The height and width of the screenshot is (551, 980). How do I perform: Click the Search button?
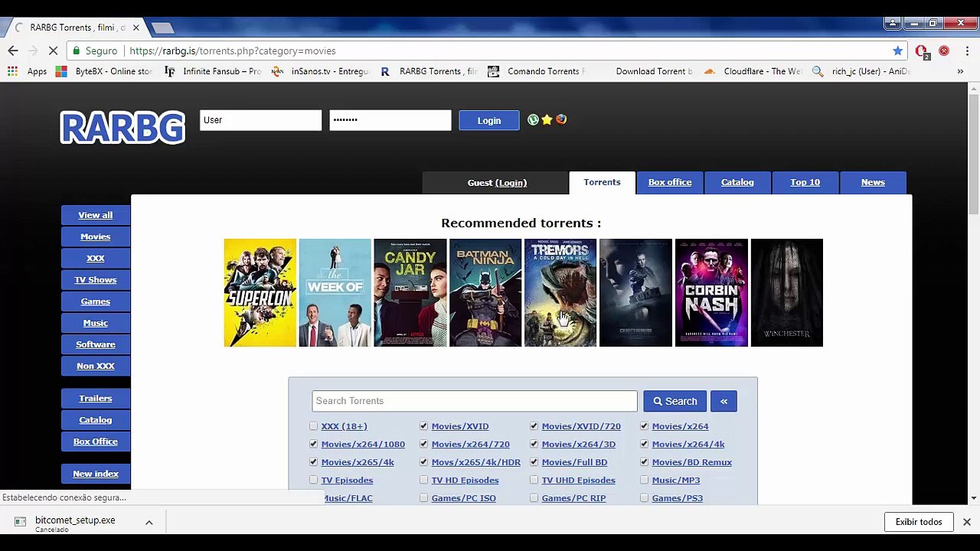(x=675, y=401)
